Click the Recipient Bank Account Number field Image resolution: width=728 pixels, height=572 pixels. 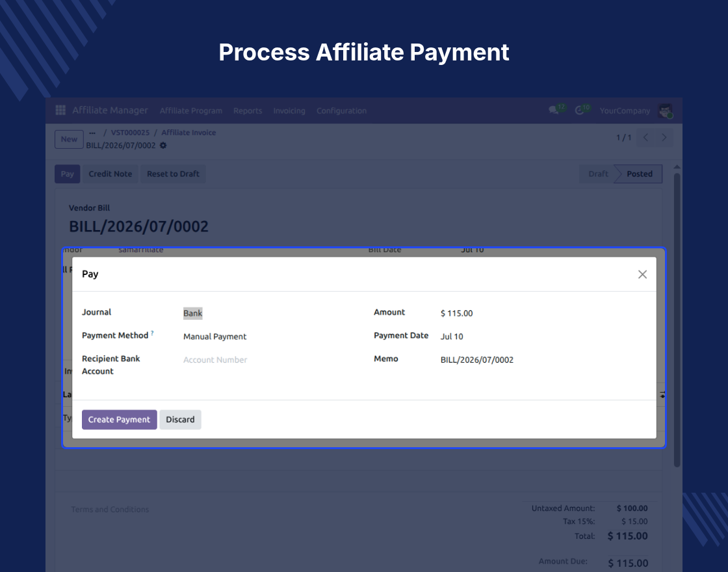coord(215,360)
